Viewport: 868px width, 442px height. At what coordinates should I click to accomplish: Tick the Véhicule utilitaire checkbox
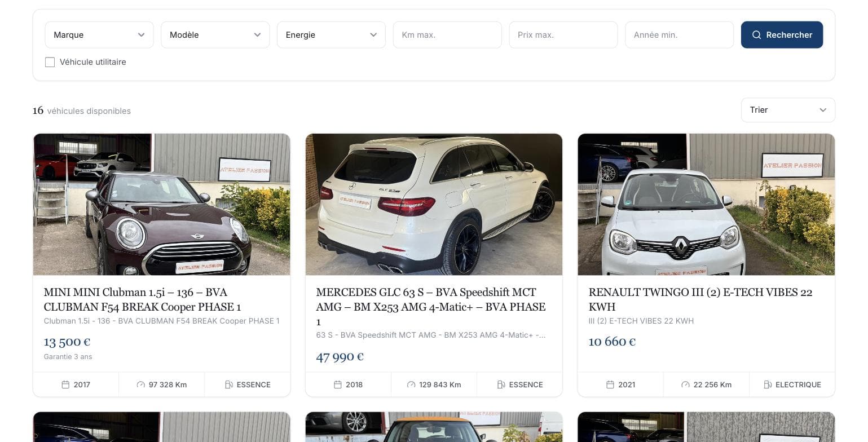[x=50, y=62]
